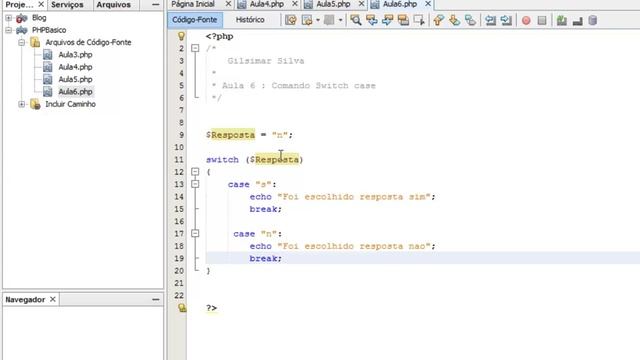Click the switch keyword on line 11
640x360 pixels.
pyautogui.click(x=222, y=160)
